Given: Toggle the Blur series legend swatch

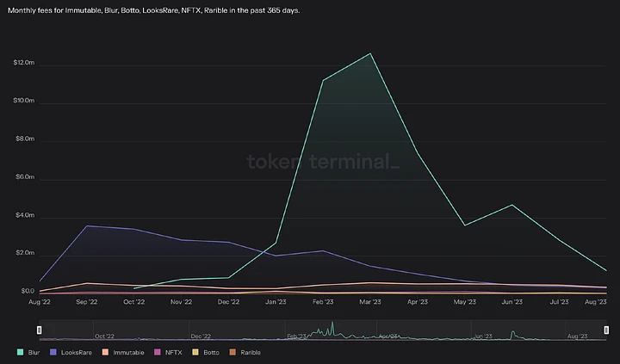Looking at the screenshot, I should (x=18, y=352).
